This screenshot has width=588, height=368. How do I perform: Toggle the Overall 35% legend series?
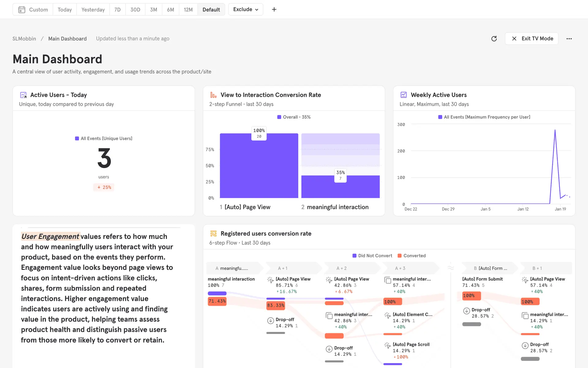294,117
